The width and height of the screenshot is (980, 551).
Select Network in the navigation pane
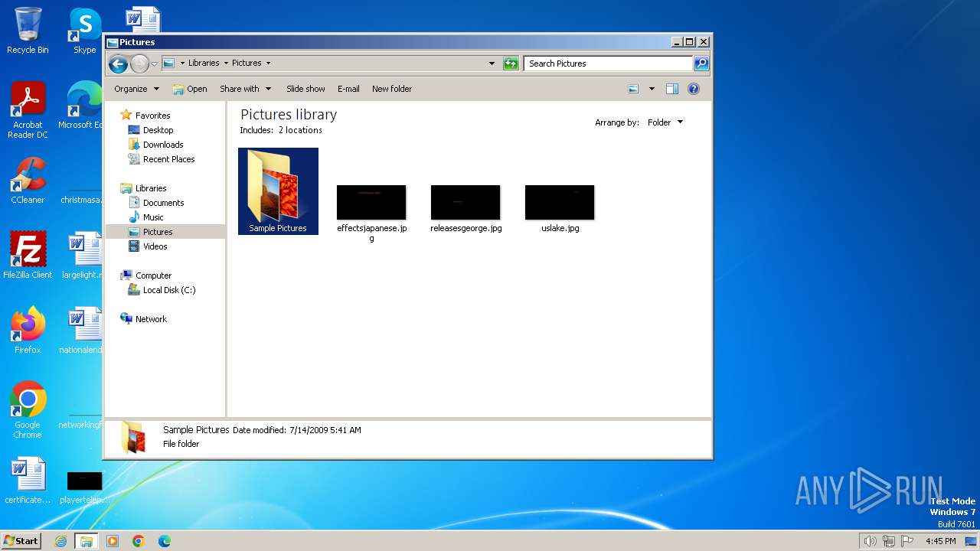pyautogui.click(x=151, y=319)
